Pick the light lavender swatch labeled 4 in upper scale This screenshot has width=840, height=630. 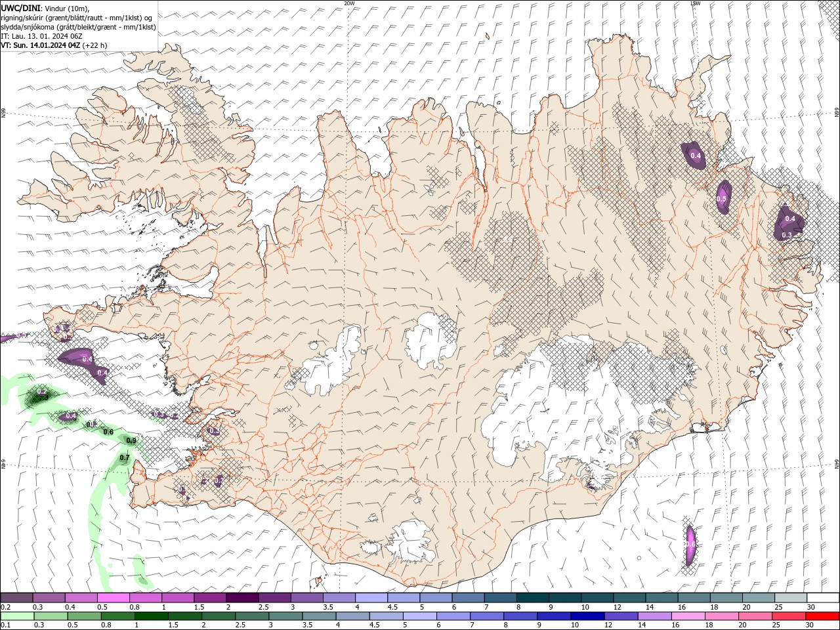tap(370, 598)
